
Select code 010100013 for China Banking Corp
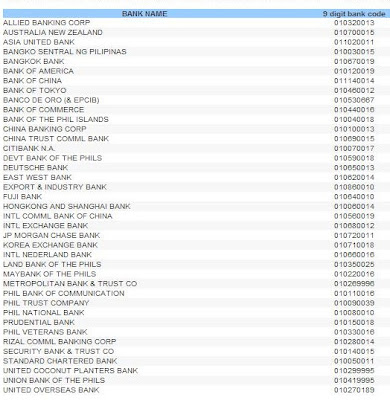click(x=354, y=129)
